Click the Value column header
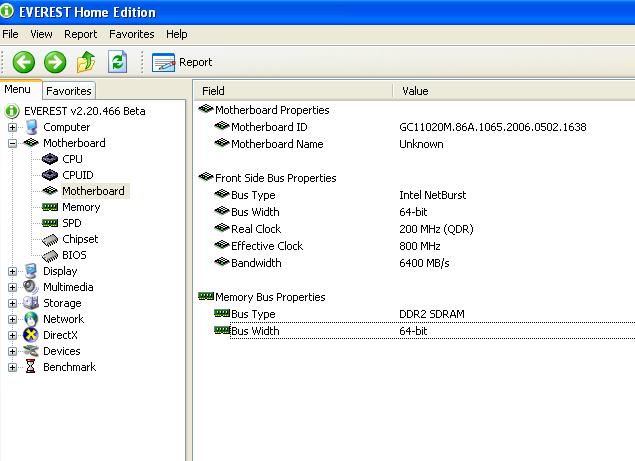635x461 pixels. [514, 91]
